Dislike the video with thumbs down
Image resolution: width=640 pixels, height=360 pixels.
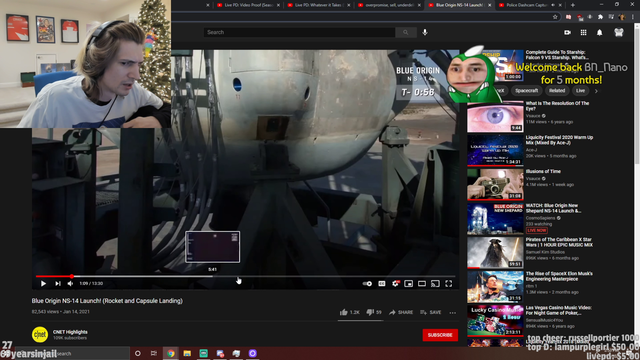pyautogui.click(x=374, y=312)
